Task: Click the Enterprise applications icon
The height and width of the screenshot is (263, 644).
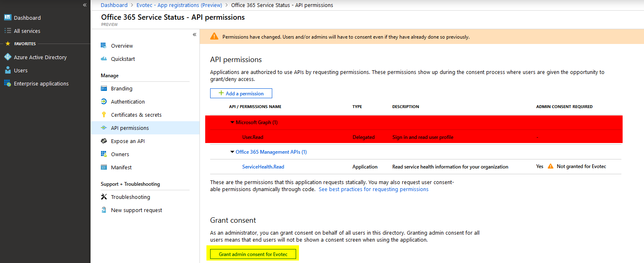Action: click(x=7, y=83)
